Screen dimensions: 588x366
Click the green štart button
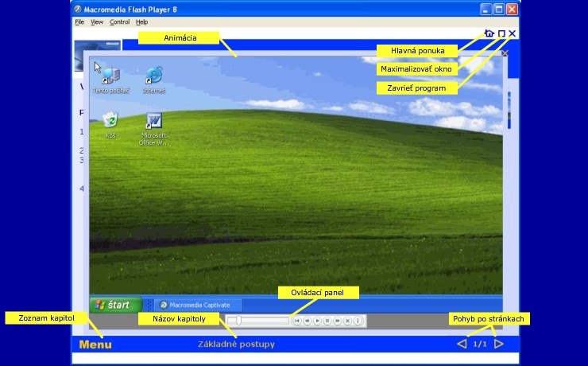tap(116, 305)
